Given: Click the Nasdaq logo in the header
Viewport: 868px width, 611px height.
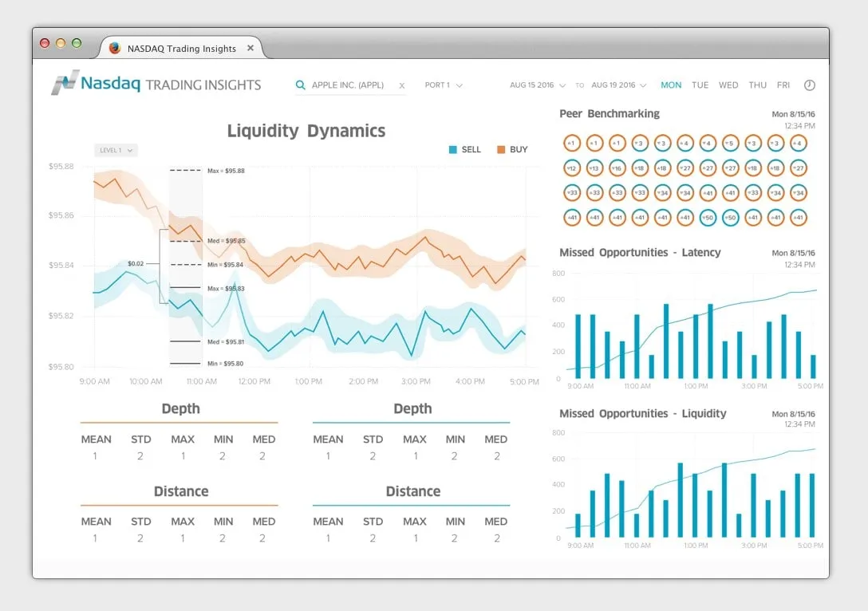Looking at the screenshot, I should [96, 83].
